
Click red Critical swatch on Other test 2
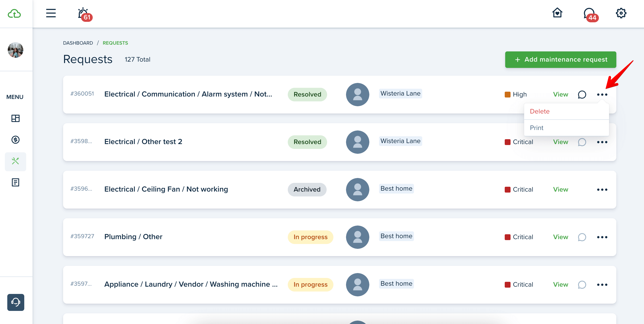pyautogui.click(x=507, y=142)
